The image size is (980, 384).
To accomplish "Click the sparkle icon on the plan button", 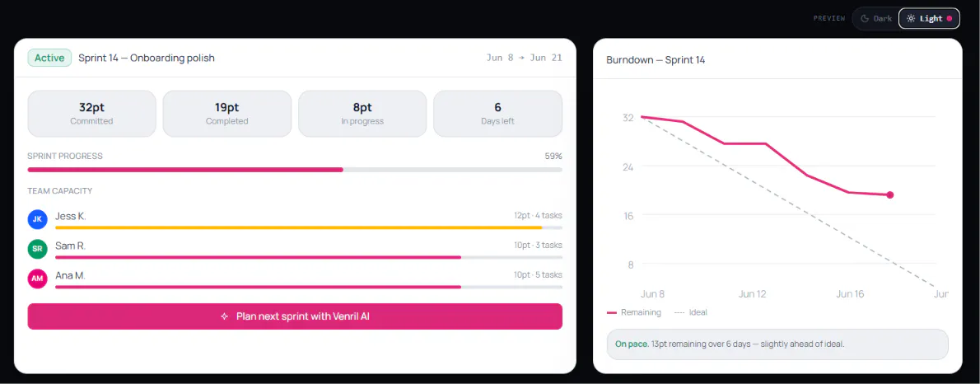I will tap(224, 316).
